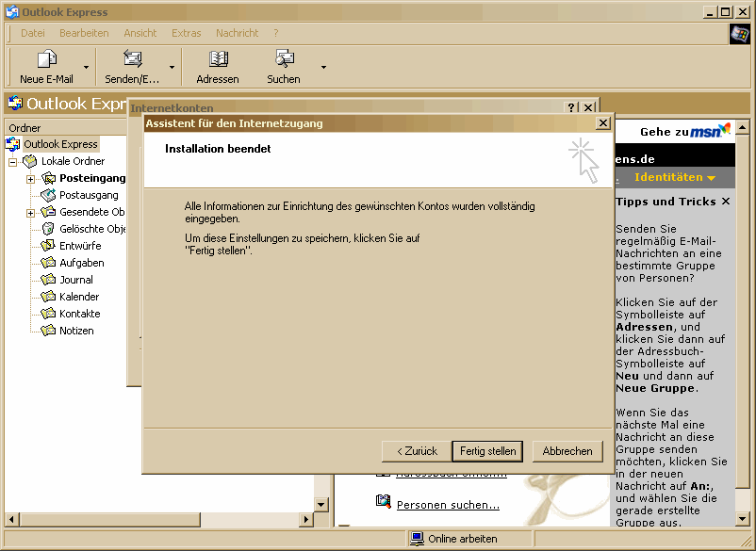Select the Kalender folder in tree

coord(79,297)
